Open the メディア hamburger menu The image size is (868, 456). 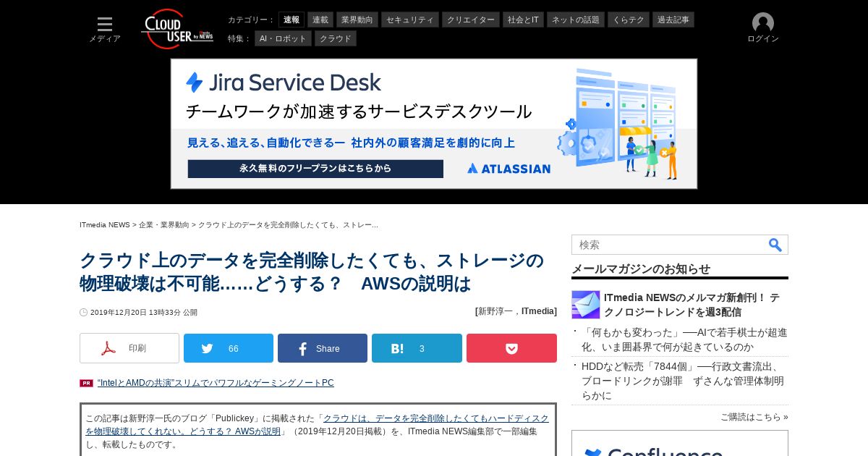coord(105,30)
